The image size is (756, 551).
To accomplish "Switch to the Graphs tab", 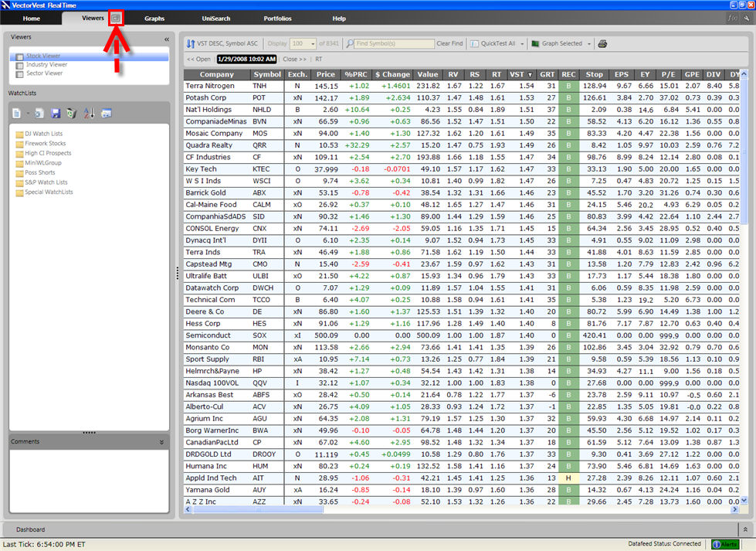I will (x=154, y=18).
